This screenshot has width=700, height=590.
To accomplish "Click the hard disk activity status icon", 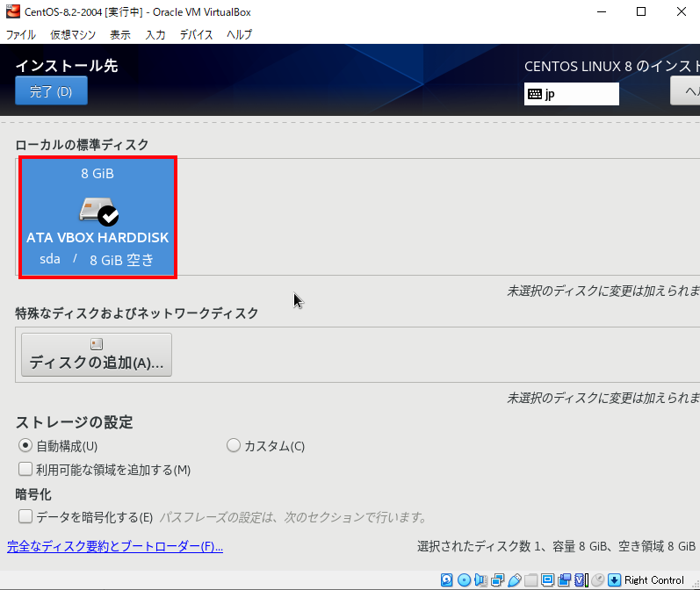I will [446, 579].
